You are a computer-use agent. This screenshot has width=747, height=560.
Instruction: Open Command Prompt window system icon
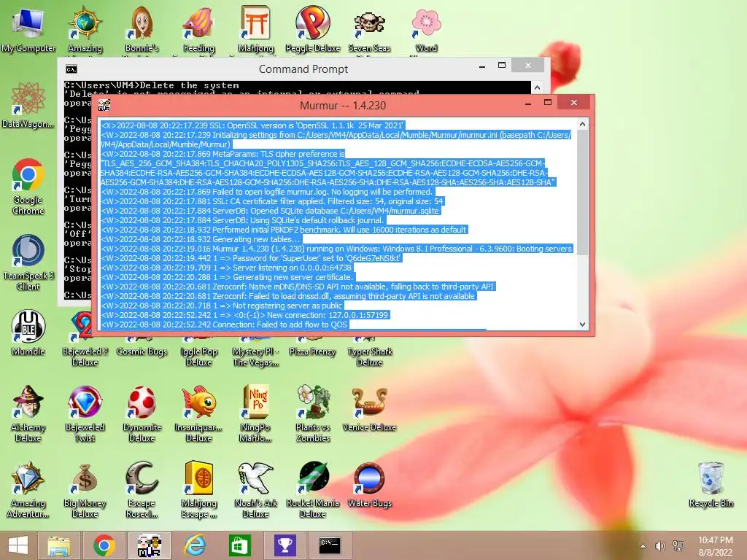(x=71, y=69)
